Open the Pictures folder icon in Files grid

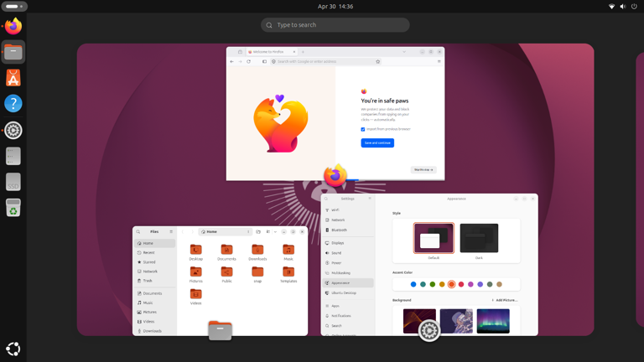196,274
